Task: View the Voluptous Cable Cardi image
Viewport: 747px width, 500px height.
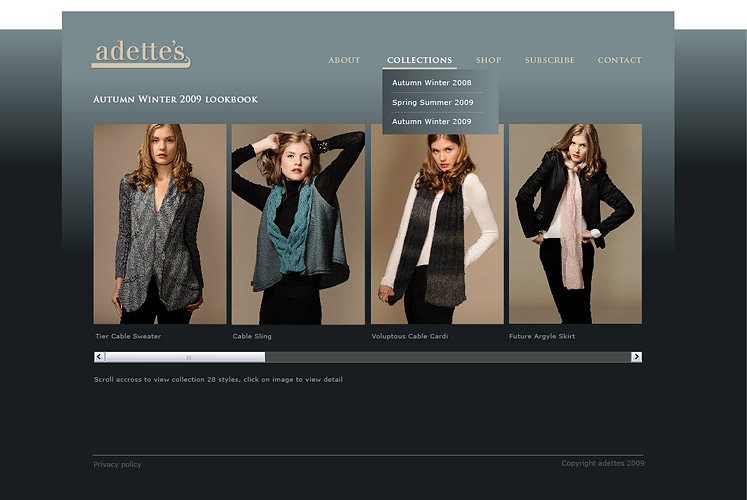Action: click(437, 224)
